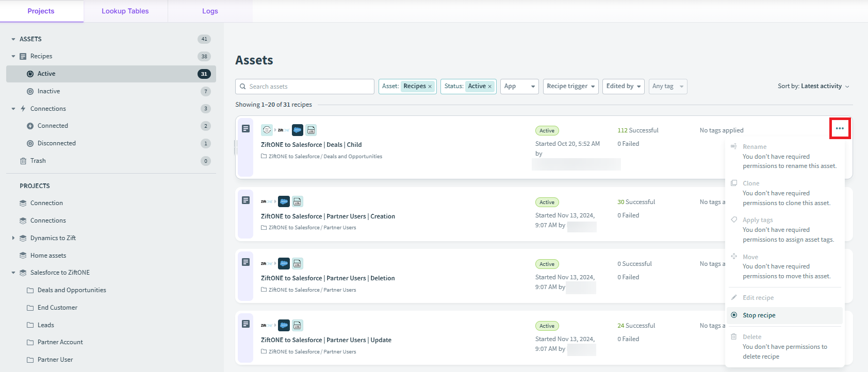Click the Salesforce app icon on Deals | Child recipe
The height and width of the screenshot is (372, 868).
(x=298, y=130)
